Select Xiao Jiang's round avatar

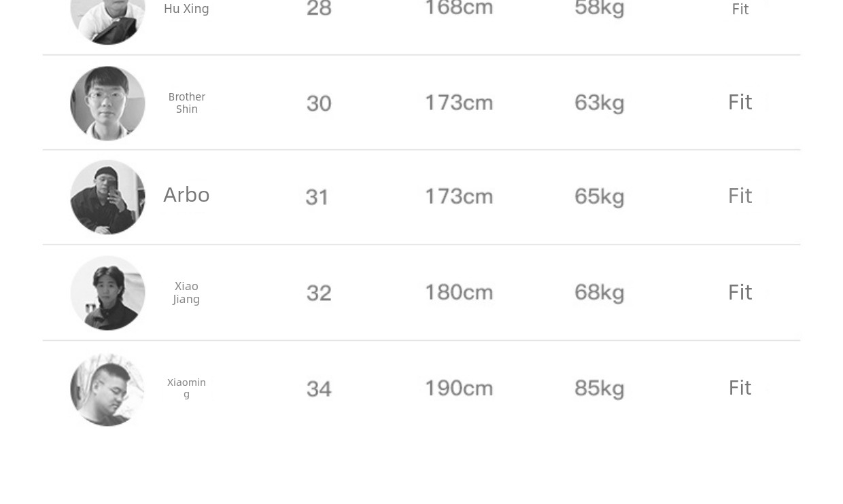tap(107, 293)
